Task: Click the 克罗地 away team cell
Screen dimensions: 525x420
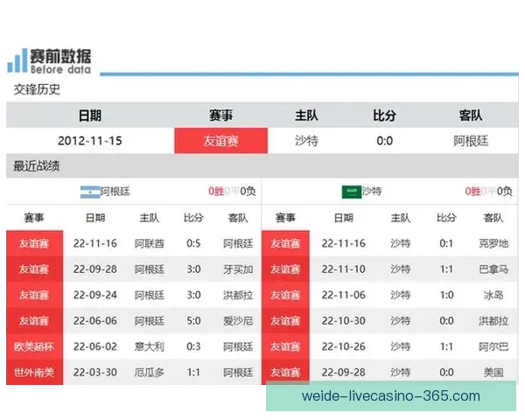Action: pos(493,243)
